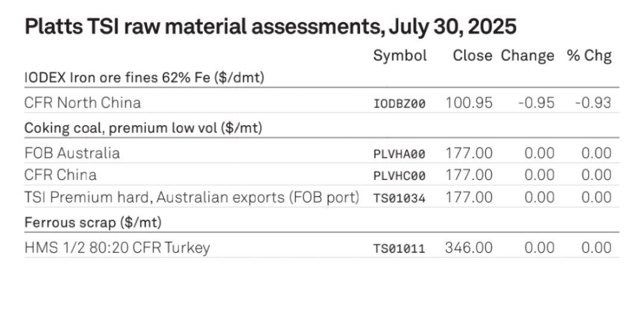The height and width of the screenshot is (320, 644).
Task: Select the IODBZ00 symbol code
Action: (399, 104)
